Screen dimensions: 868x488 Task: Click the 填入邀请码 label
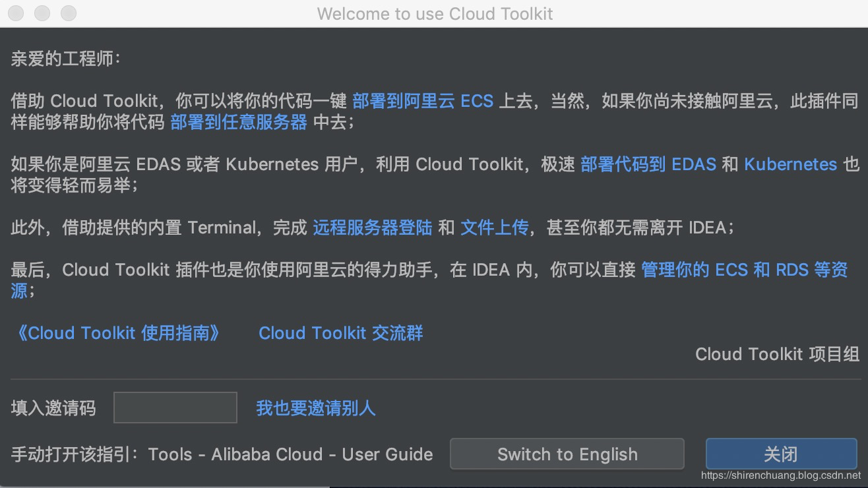[x=53, y=408]
